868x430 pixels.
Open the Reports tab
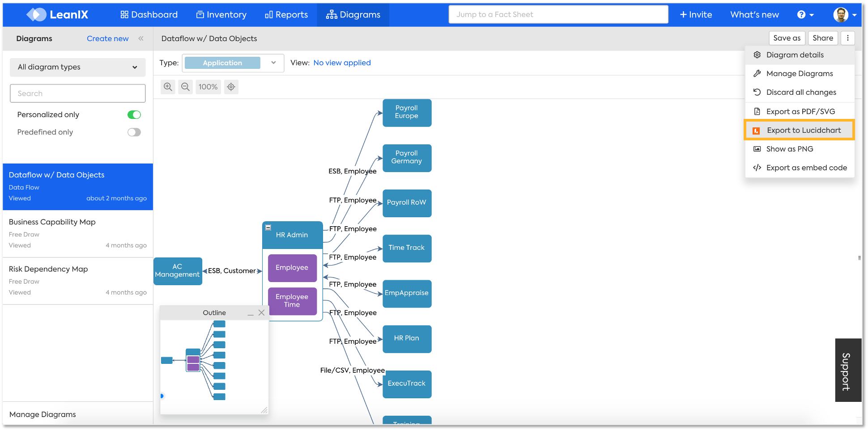[x=286, y=15]
